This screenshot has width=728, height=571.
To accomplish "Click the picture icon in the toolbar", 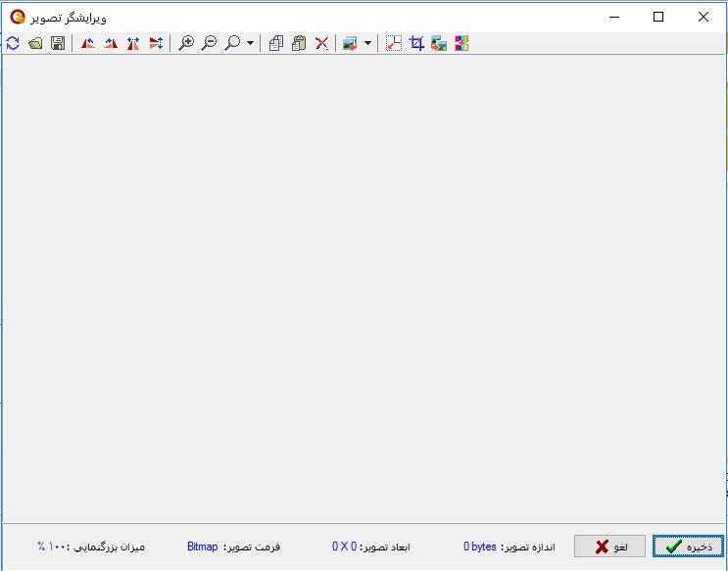I will click(x=350, y=43).
